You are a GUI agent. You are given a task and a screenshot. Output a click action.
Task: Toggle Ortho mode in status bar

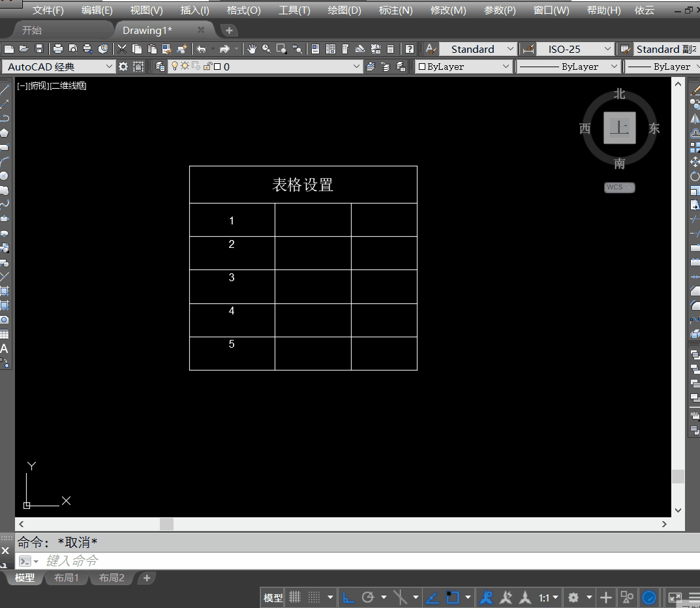(348, 597)
